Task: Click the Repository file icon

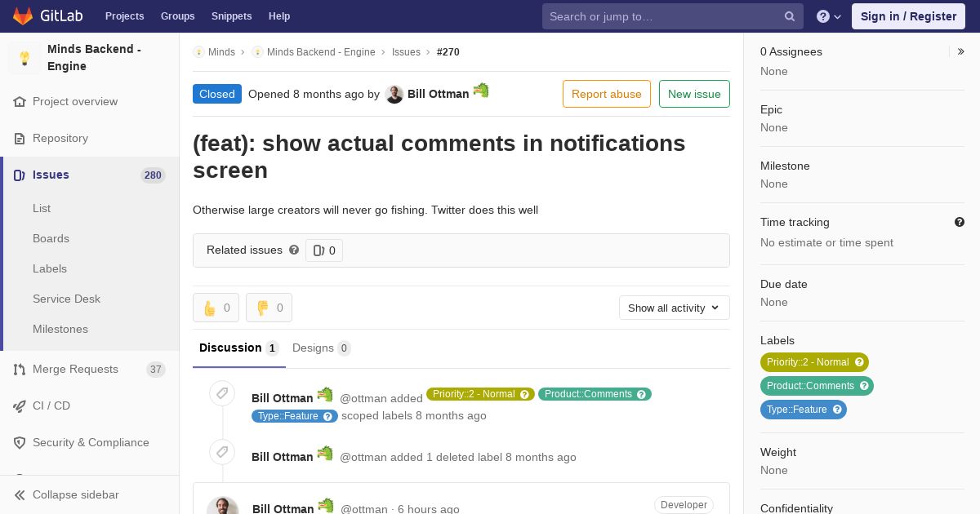Action: click(x=20, y=139)
